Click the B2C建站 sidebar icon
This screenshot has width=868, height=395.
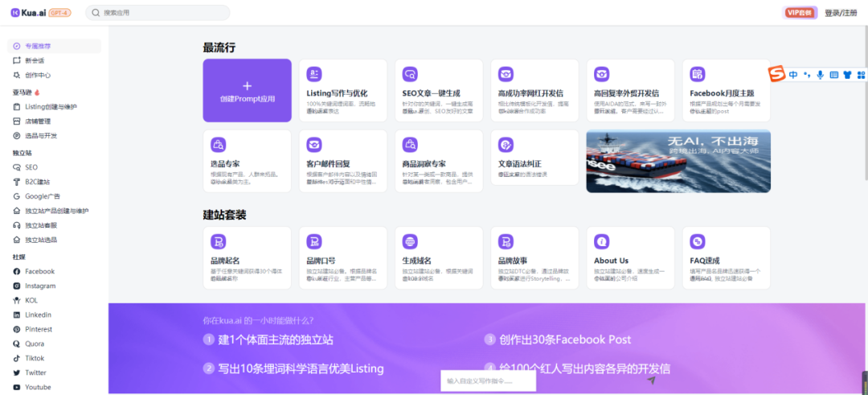coord(17,182)
